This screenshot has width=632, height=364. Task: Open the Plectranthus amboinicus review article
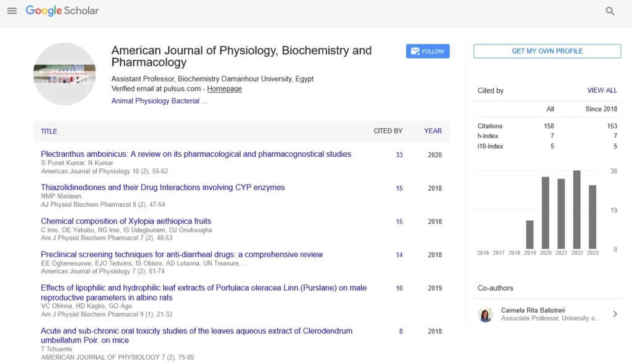pos(196,154)
